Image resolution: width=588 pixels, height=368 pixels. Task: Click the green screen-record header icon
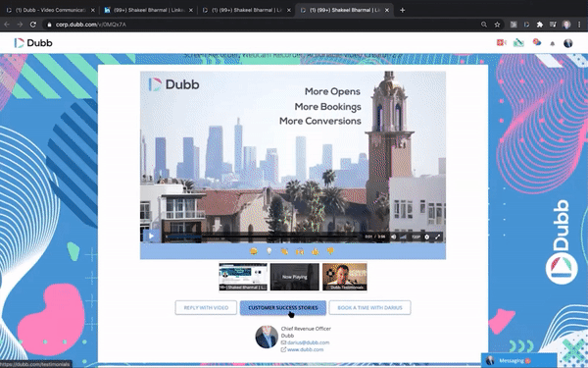(519, 43)
